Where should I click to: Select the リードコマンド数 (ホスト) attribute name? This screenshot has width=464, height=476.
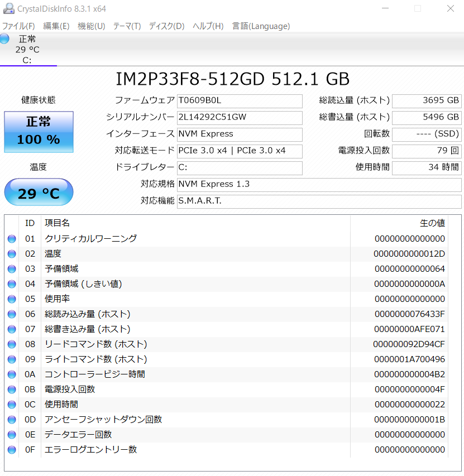96,344
